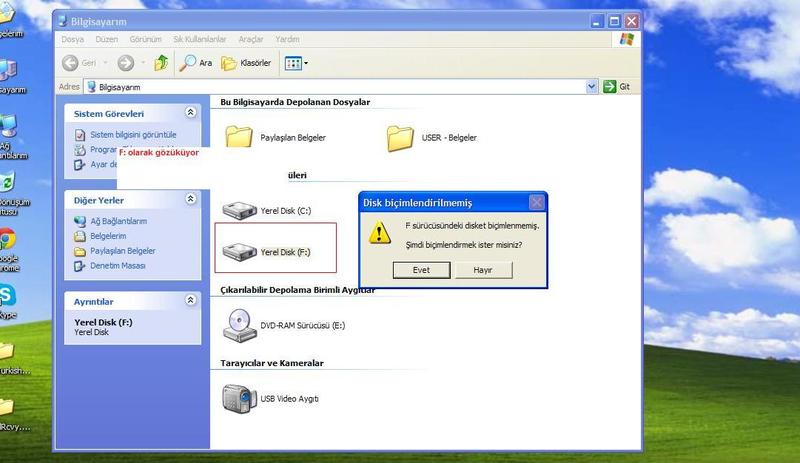800x463 pixels.
Task: Open Geri Dönüşüm Kutusu desktop icon
Action: (7, 182)
